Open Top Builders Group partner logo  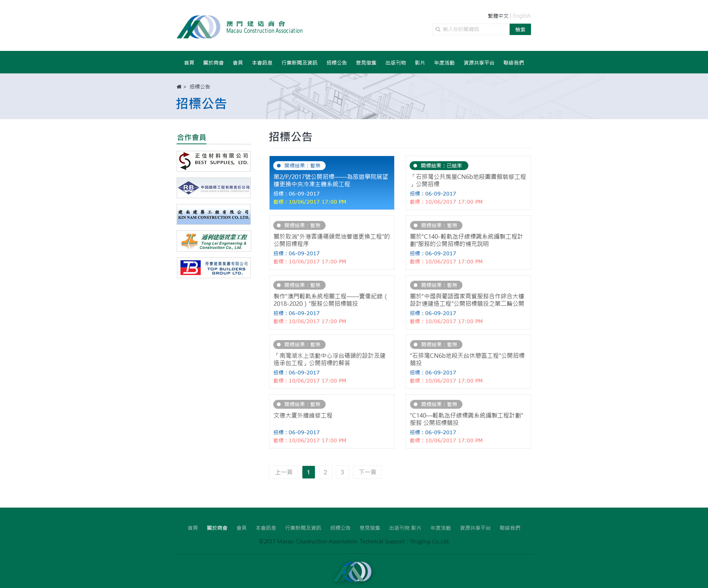coord(214,268)
